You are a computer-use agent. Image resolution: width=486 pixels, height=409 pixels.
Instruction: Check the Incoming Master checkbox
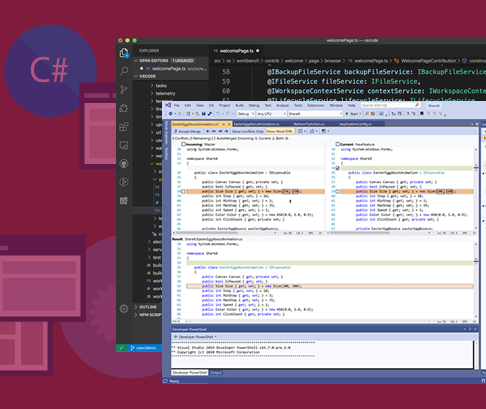pos(183,144)
